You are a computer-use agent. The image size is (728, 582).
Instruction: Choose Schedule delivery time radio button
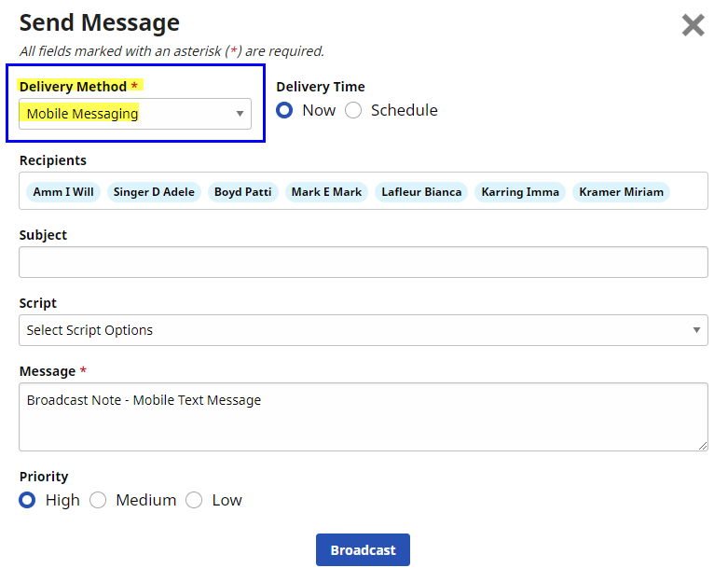point(353,110)
